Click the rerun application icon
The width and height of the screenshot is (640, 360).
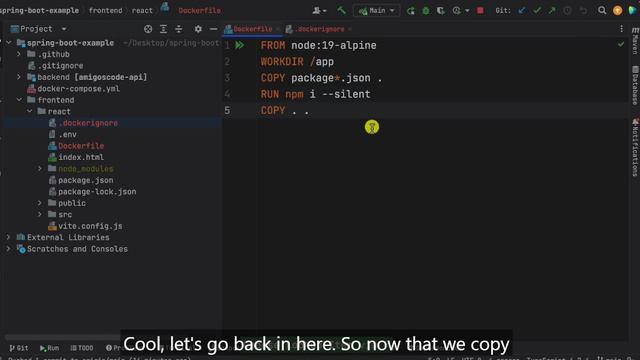coord(411,11)
